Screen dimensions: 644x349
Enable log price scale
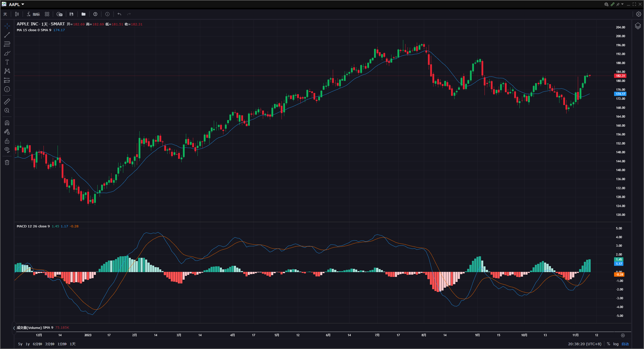(x=616, y=344)
